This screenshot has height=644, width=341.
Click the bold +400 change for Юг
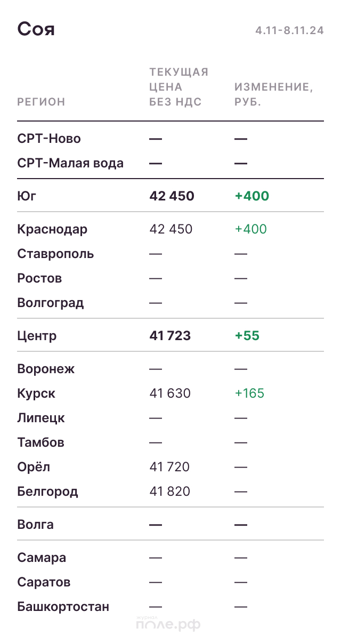click(252, 196)
